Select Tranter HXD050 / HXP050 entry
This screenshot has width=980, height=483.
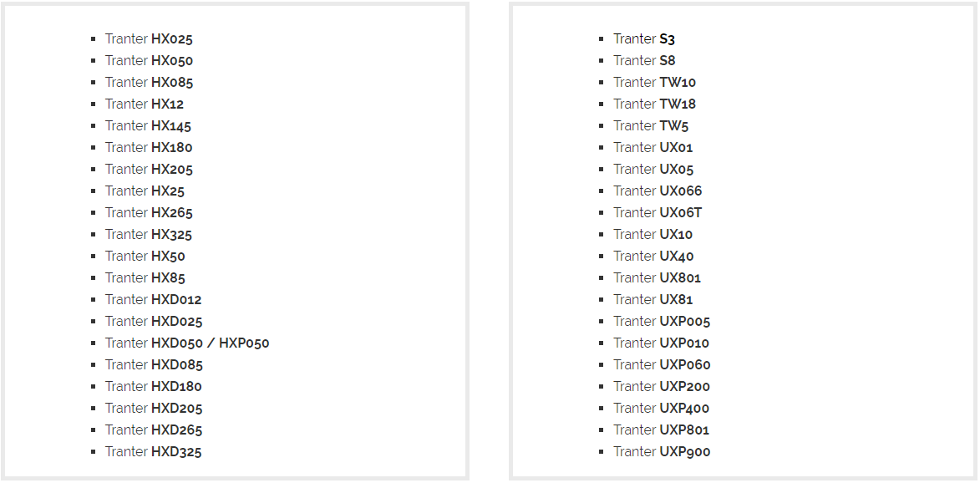(x=187, y=343)
